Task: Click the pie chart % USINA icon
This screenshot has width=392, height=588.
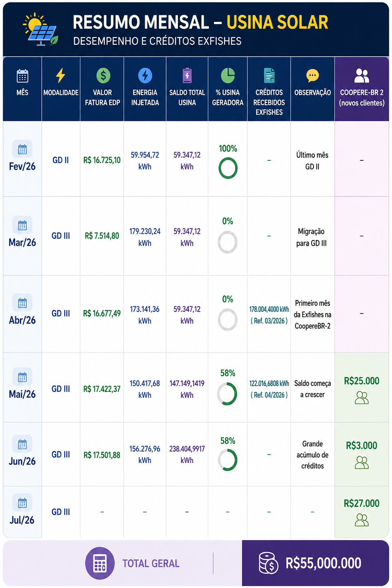Action: coord(228,75)
